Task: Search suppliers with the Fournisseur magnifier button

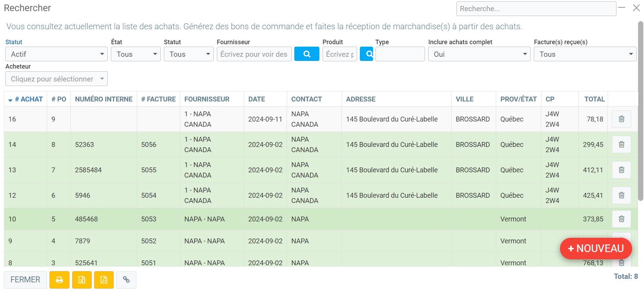Action: [x=306, y=54]
